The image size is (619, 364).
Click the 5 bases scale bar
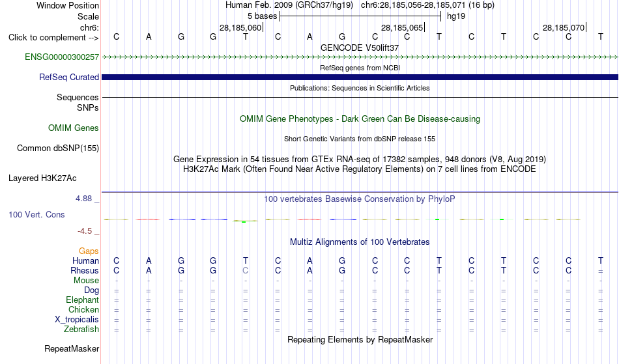pyautogui.click(x=360, y=16)
